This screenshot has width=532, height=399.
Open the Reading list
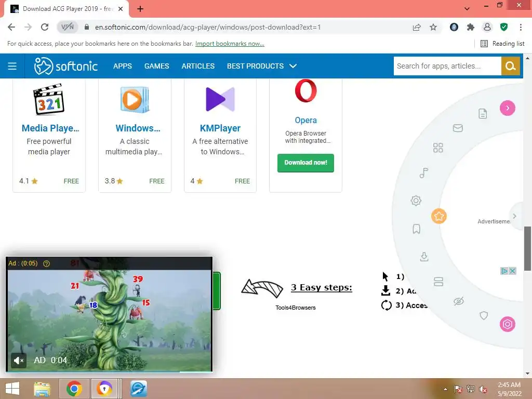502,44
